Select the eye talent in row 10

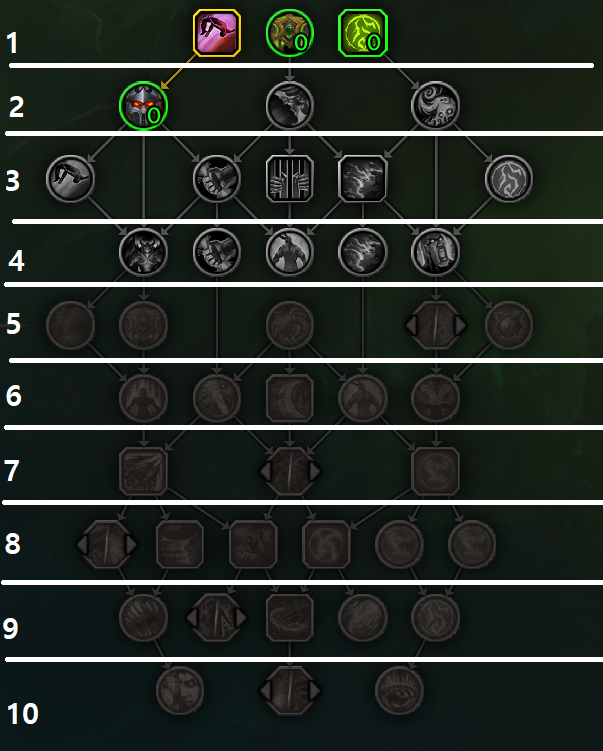[x=399, y=690]
